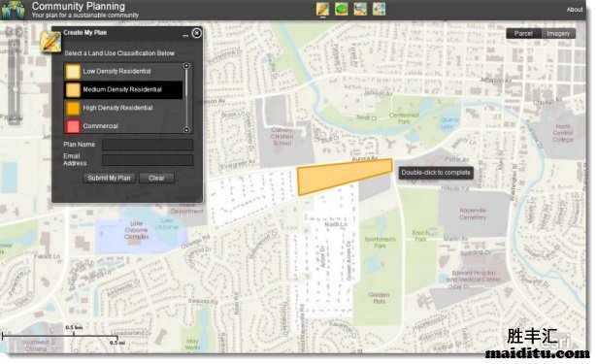Click the Quarry Lake label on map
597x364 pixels.
tap(448, 123)
